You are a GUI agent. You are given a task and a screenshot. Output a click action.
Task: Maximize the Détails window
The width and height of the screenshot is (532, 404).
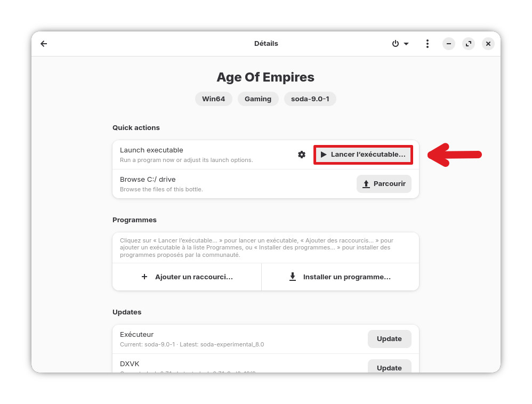(x=469, y=44)
